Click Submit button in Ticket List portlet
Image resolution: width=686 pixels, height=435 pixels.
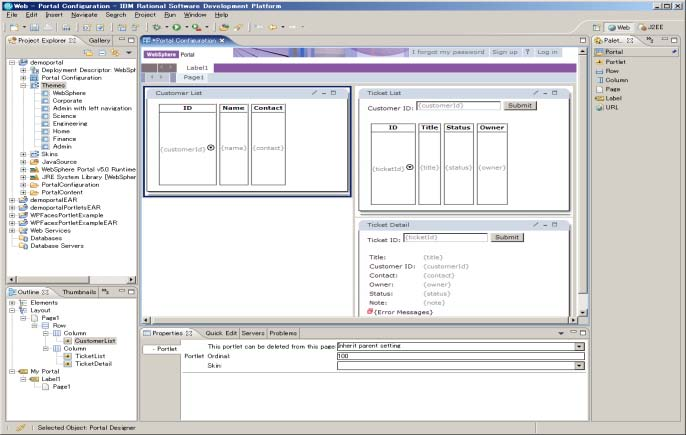(x=520, y=105)
